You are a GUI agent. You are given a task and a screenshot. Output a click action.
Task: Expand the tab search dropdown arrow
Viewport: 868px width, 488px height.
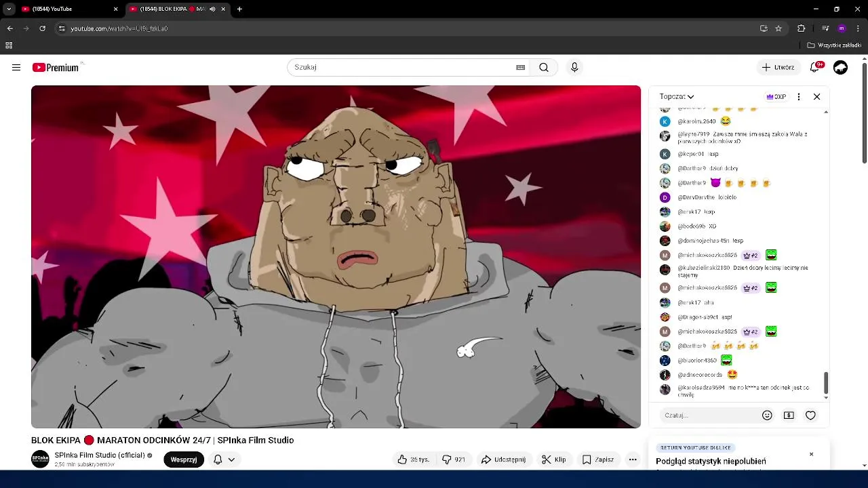tap(9, 9)
